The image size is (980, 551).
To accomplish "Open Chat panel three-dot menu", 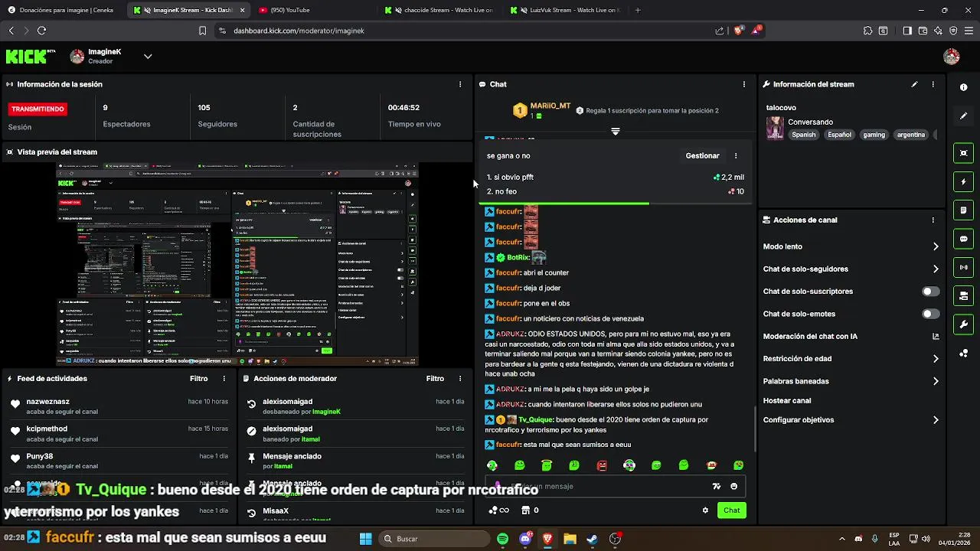I will tap(744, 84).
